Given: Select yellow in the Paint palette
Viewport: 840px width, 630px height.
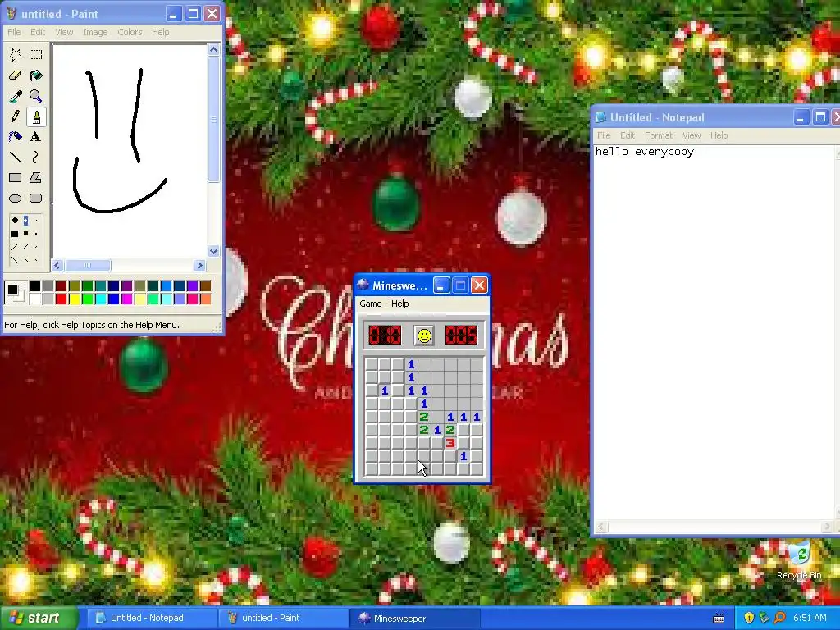Looking at the screenshot, I should pos(74,299).
